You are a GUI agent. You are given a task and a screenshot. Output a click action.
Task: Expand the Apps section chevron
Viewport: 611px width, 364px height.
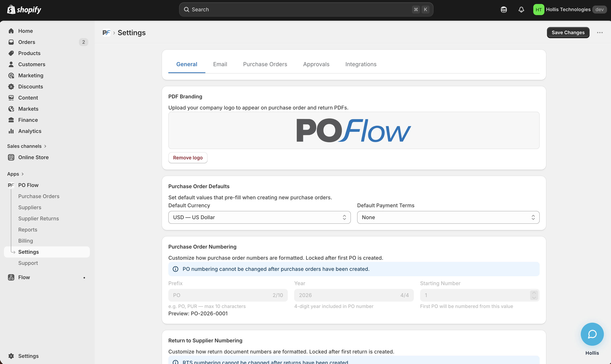click(23, 174)
